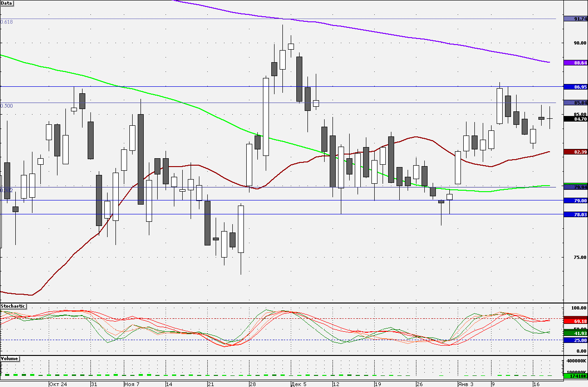Select the blue 86.95 level tag
Viewport: 588px width, 387px height.
(x=575, y=87)
